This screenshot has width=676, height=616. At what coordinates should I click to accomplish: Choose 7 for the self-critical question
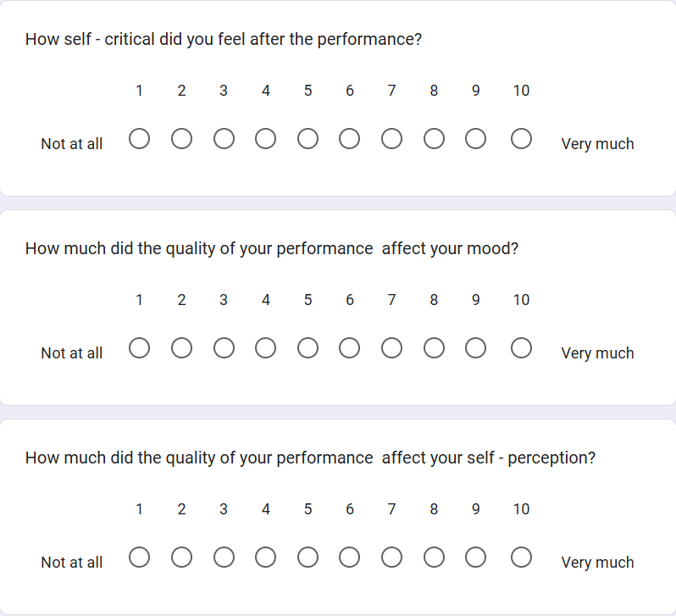pos(392,138)
